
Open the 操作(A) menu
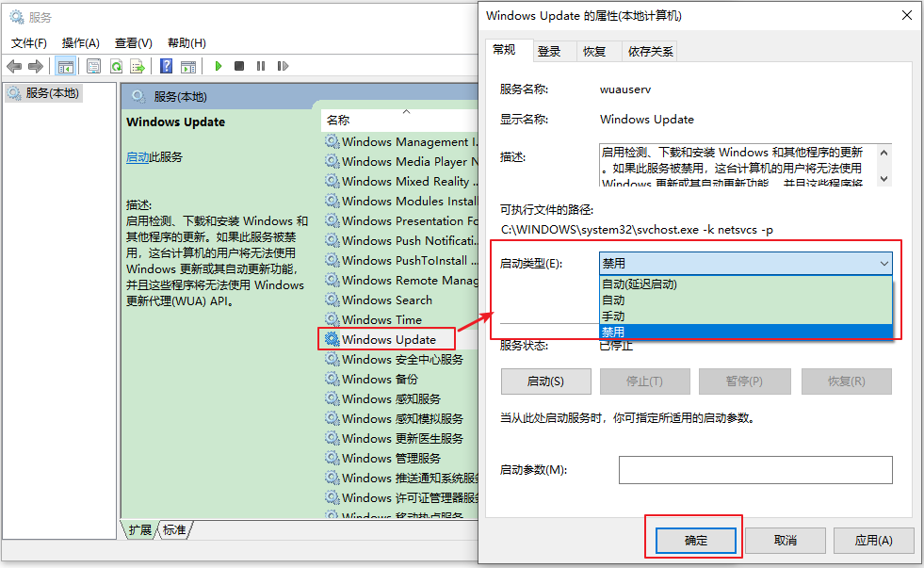[81, 43]
